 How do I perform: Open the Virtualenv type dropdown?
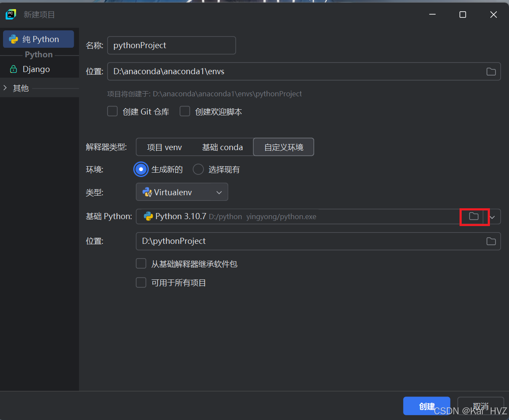[x=182, y=192]
